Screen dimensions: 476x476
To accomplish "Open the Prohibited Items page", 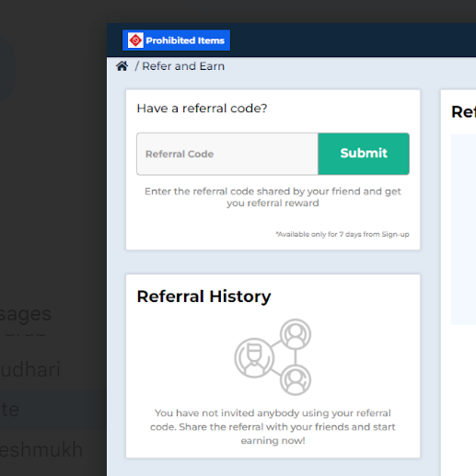I will 176,41.
